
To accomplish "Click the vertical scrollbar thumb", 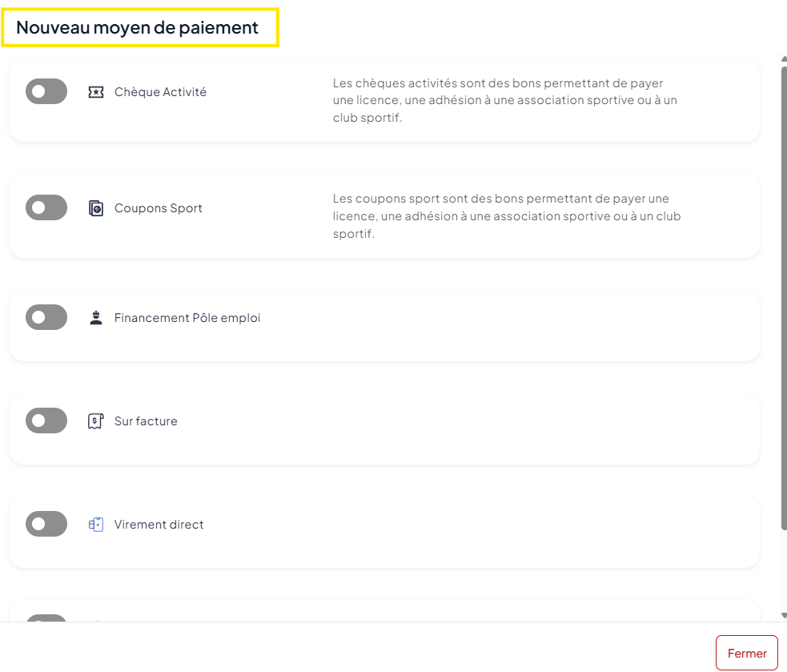I will point(784,296).
